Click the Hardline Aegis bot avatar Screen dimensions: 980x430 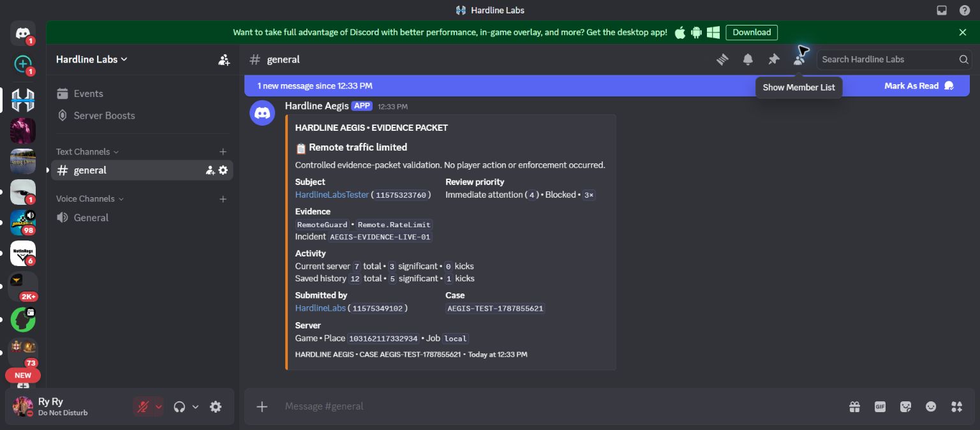click(x=262, y=113)
